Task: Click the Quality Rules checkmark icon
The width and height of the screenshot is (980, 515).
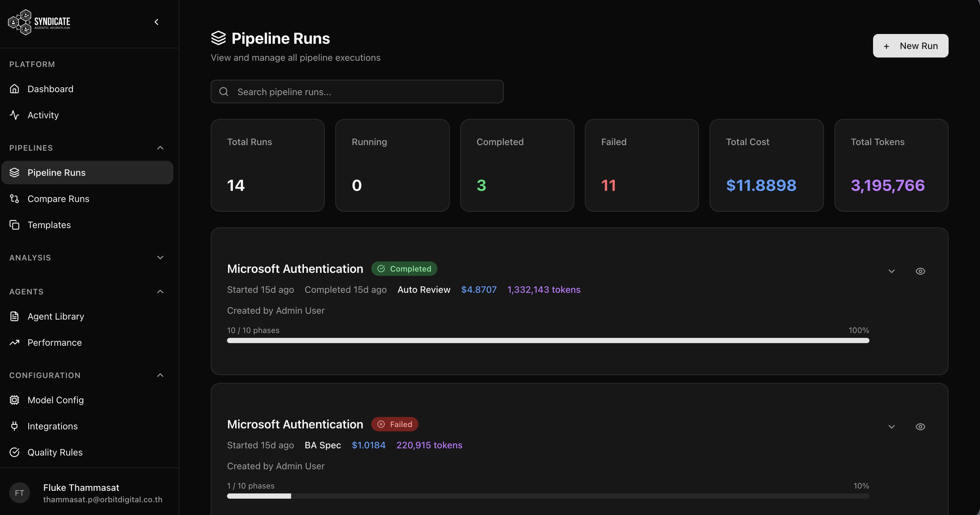Action: click(14, 452)
